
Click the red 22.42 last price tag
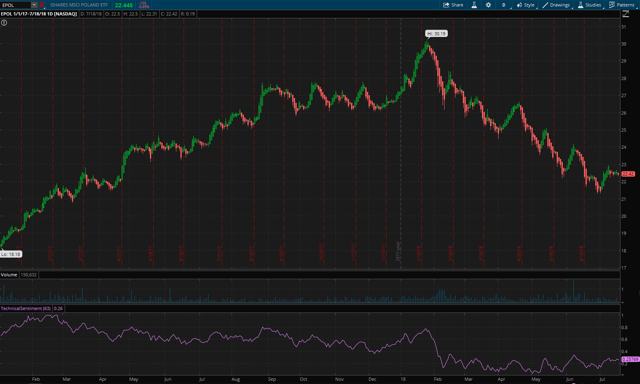[x=628, y=174]
